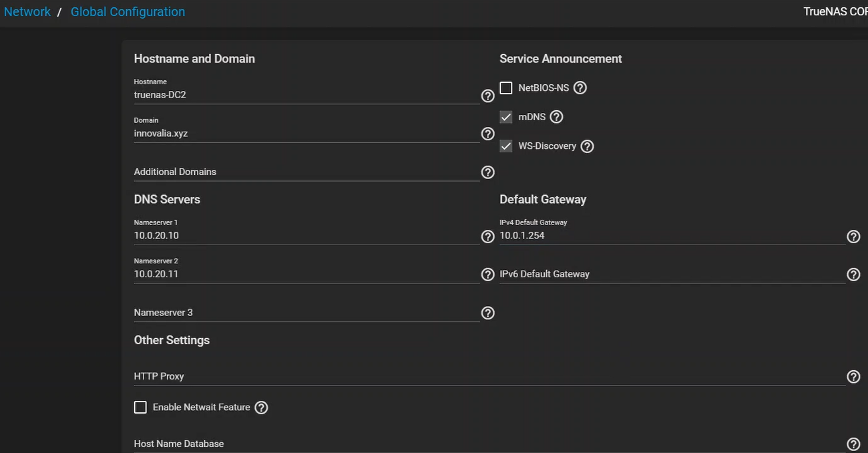
Task: Tick the Enable Netwait Feature checkbox
Action: pyautogui.click(x=140, y=408)
